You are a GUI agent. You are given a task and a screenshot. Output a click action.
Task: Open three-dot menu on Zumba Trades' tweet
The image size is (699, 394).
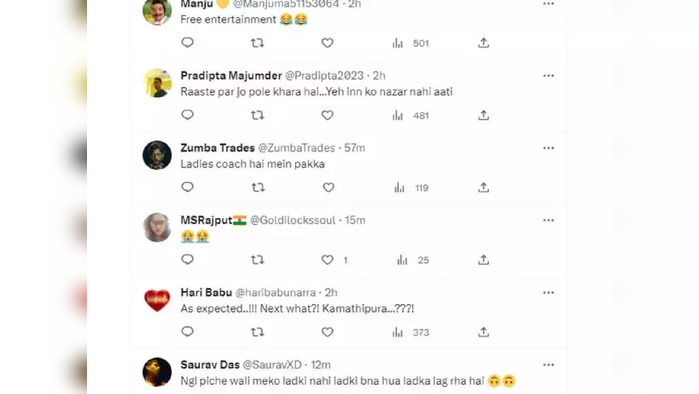[x=548, y=148]
